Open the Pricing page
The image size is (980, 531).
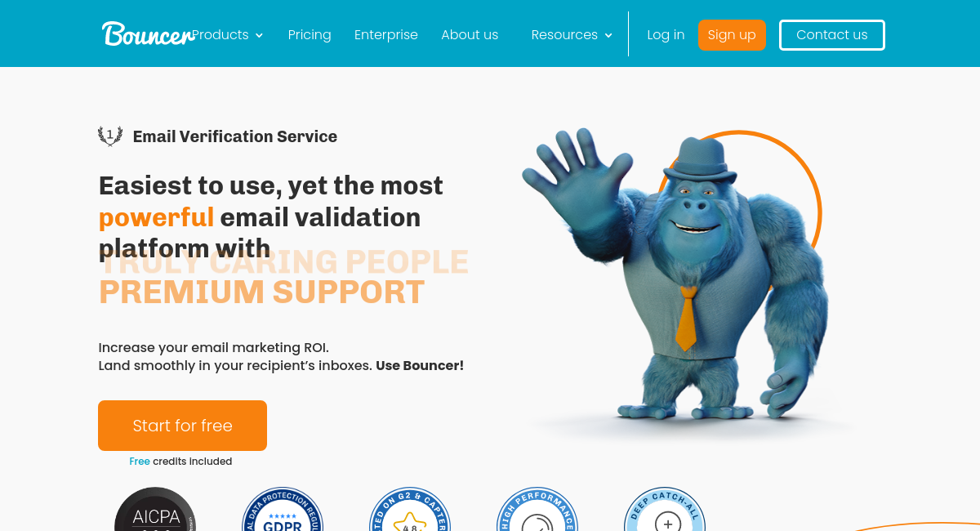310,35
